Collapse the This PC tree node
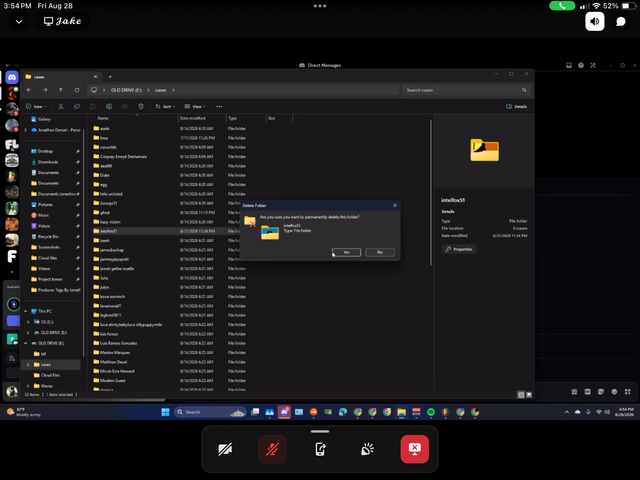Image resolution: width=640 pixels, height=480 pixels. [x=26, y=311]
